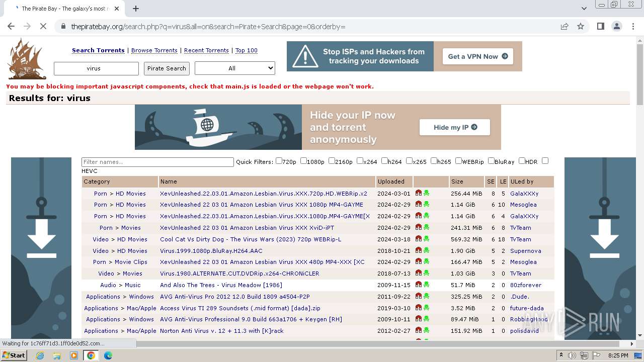The width and height of the screenshot is (644, 362).
Task: Click the Pirate Search button
Action: tap(167, 68)
